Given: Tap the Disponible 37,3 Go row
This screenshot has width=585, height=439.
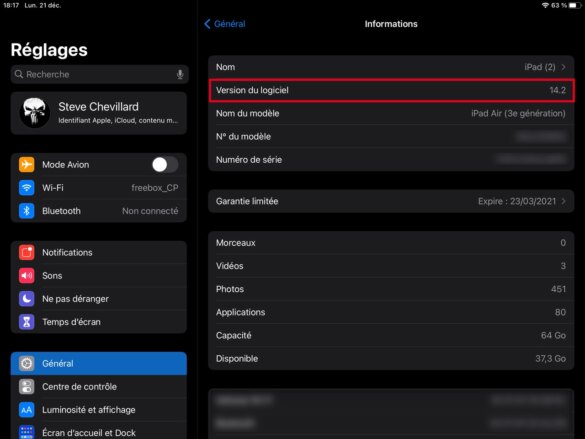Looking at the screenshot, I should tap(391, 358).
